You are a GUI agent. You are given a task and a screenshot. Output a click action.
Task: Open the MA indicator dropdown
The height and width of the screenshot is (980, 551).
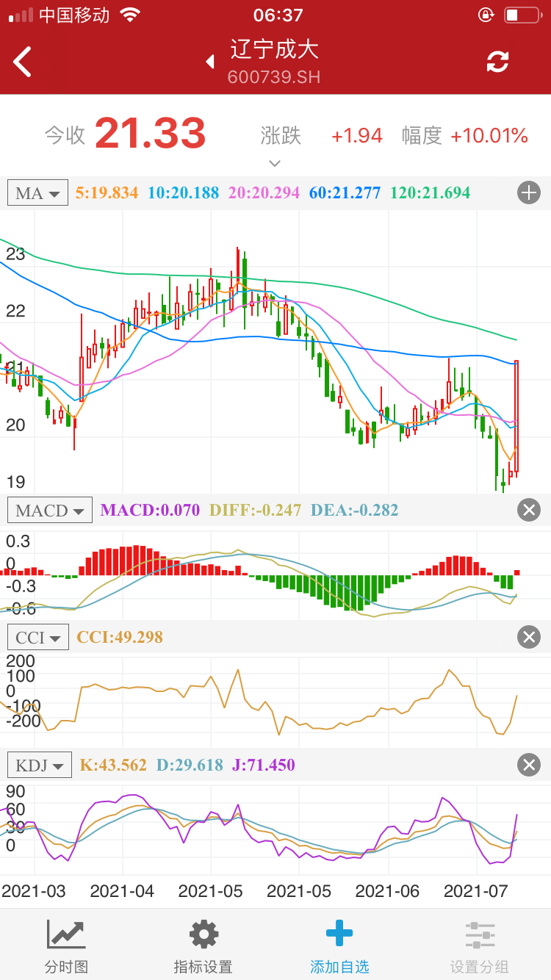(x=37, y=193)
